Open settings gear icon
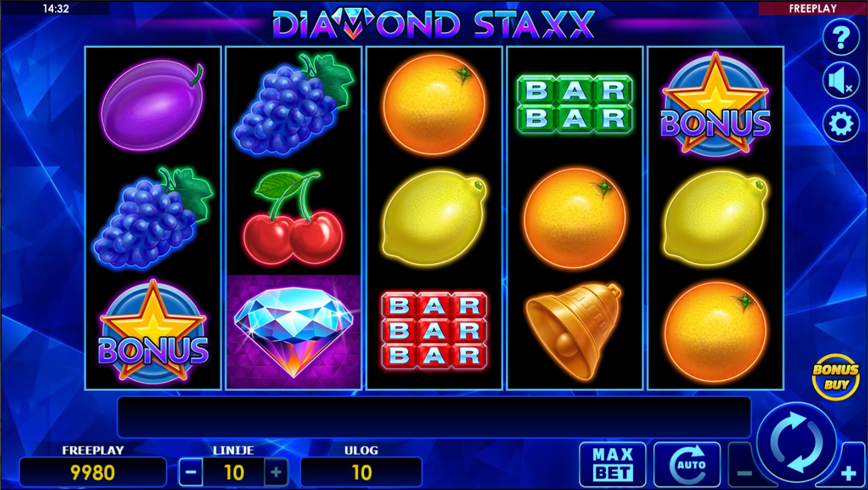Image resolution: width=868 pixels, height=490 pixels. [x=841, y=124]
